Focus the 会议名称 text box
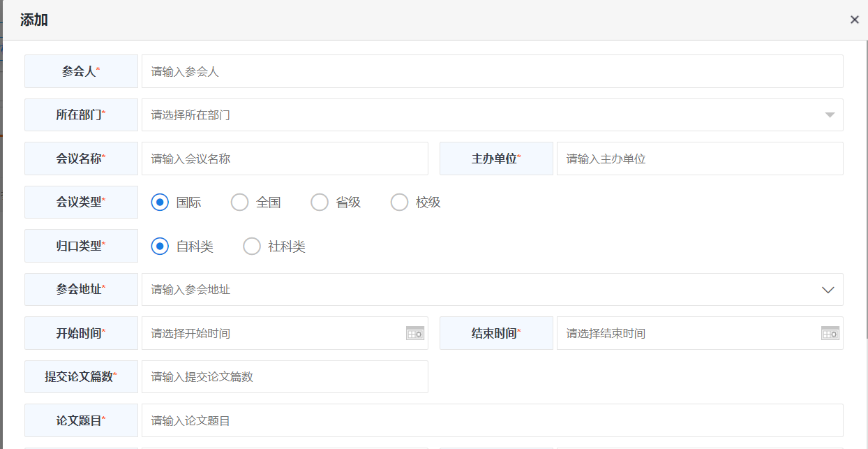Screen dimensions: 868x449 point(285,159)
